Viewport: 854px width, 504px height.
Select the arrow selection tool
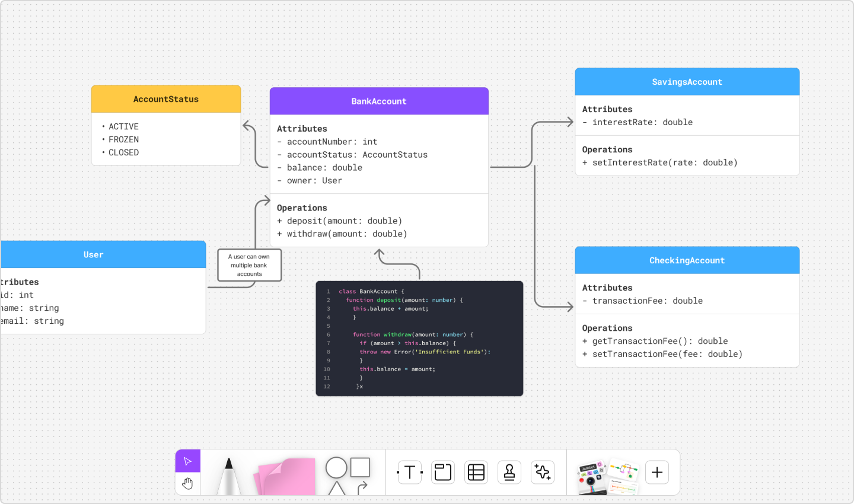(187, 460)
